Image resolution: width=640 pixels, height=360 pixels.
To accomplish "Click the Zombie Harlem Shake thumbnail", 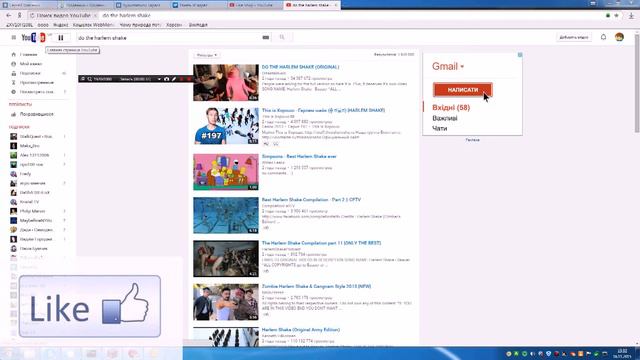I will pos(226,302).
